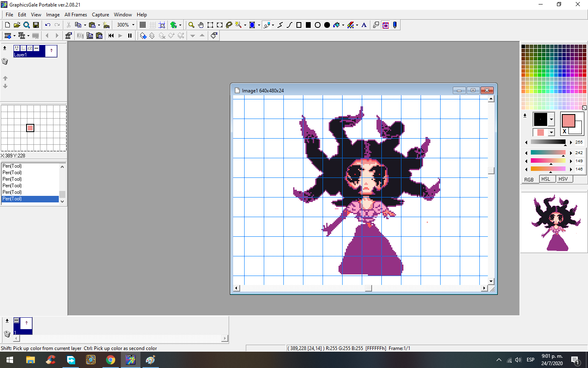Click the Add Frame icon
This screenshot has width=588, height=368.
point(7,36)
